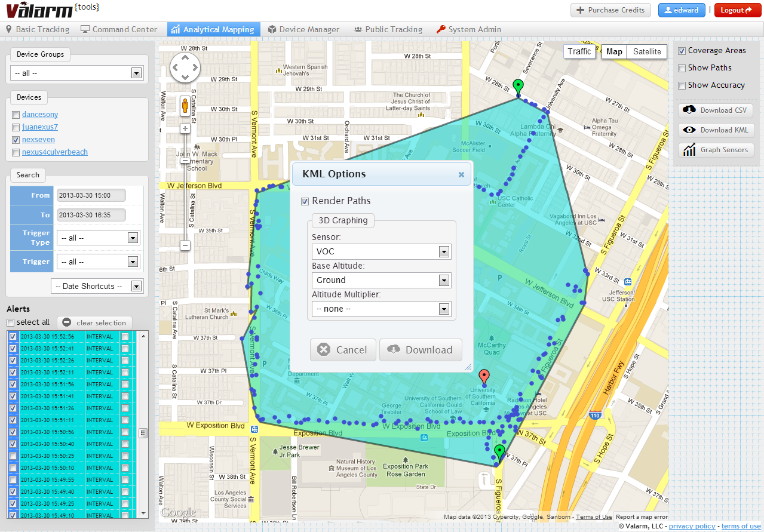Screen dimensions: 764x532
Task: Expand the Date Shortcuts dropdown
Action: click(x=97, y=287)
